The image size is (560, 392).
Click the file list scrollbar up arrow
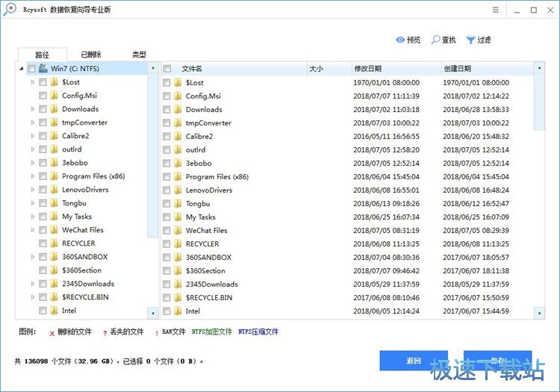539,68
